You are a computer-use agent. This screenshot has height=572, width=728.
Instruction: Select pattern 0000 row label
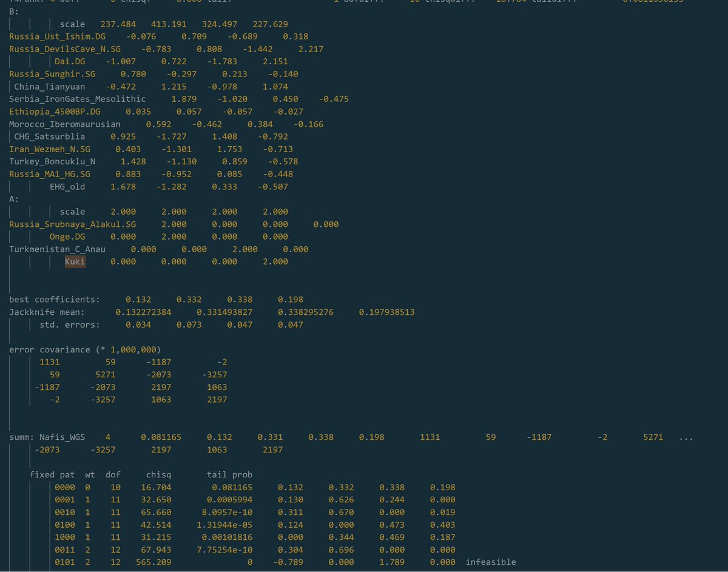[x=65, y=487]
